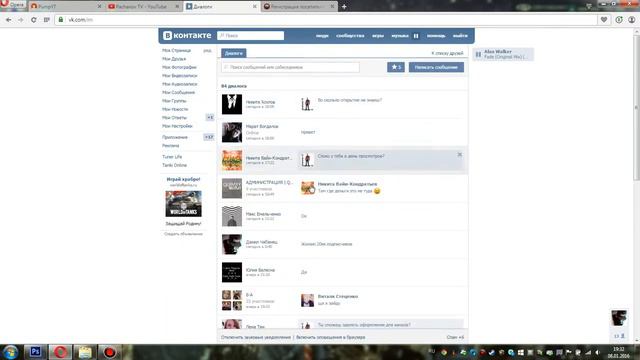Click Юлия Белкина's black avatar

232,272
